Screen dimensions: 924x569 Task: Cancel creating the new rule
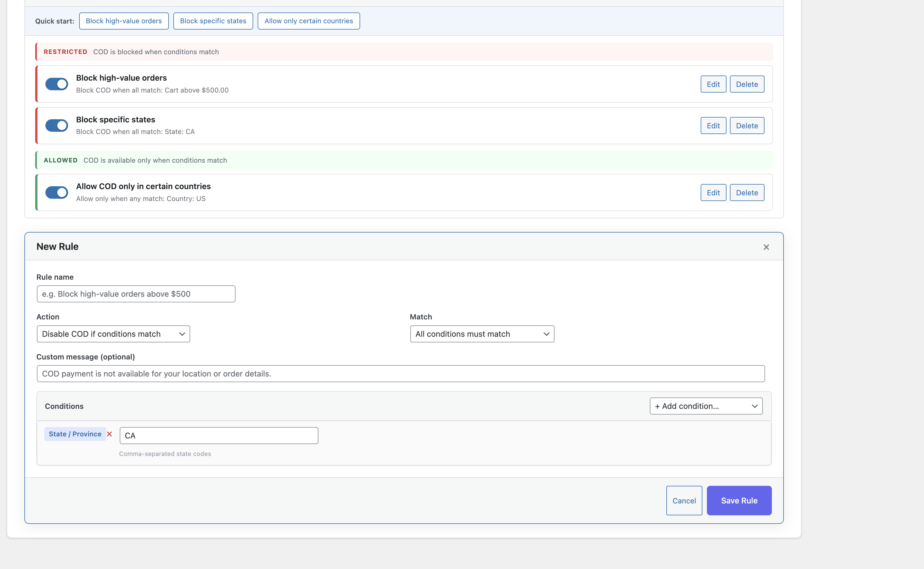[684, 501]
